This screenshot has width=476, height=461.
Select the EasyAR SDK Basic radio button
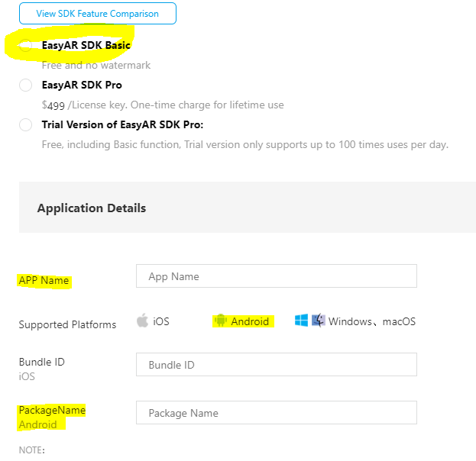(26, 46)
